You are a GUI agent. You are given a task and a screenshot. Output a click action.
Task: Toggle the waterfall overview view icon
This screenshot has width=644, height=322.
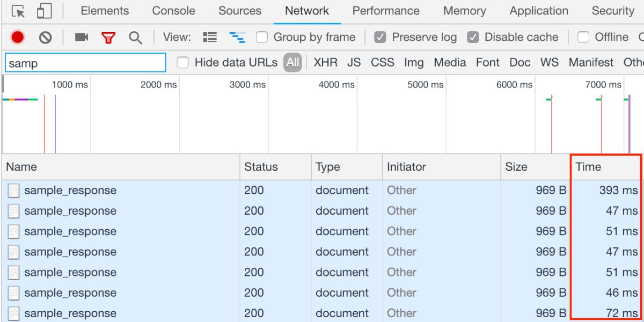tap(237, 38)
